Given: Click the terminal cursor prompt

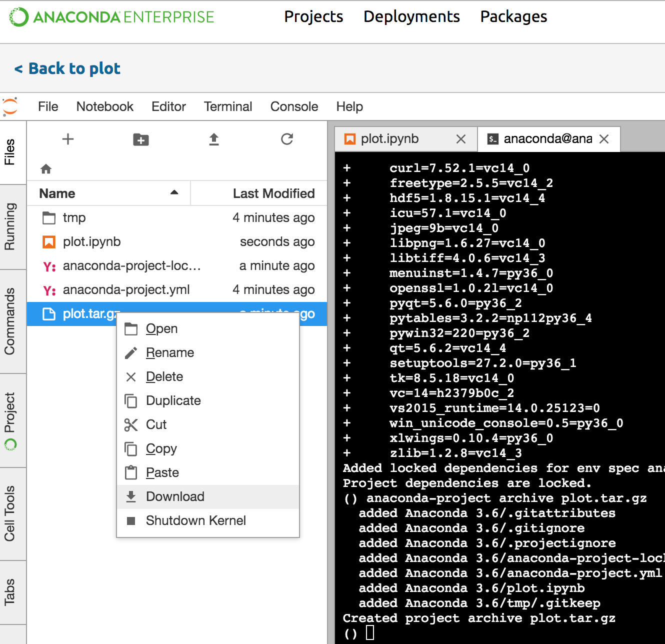Looking at the screenshot, I should click(370, 633).
